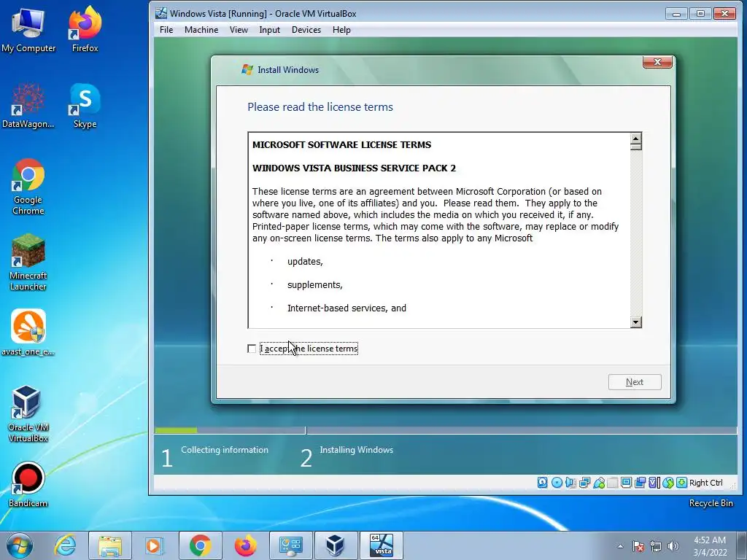Image resolution: width=747 pixels, height=560 pixels.
Task: Check the 'I accept the license terms' checkbox
Action: click(x=252, y=349)
